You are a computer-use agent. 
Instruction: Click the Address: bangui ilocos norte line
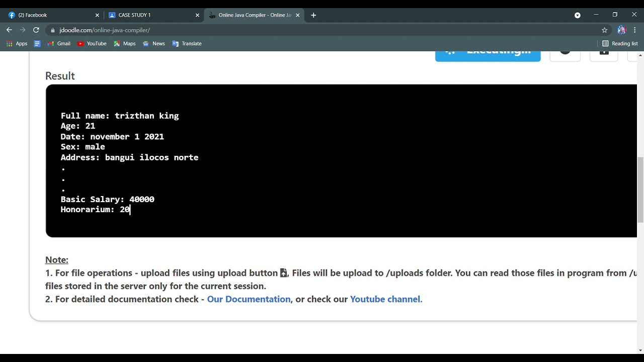(x=129, y=157)
